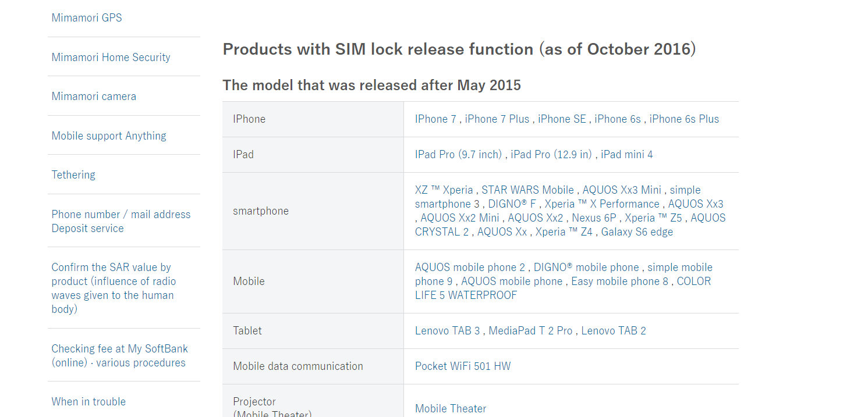Open Checking fee at My SoftBank
The height and width of the screenshot is (417, 868).
pos(119,355)
